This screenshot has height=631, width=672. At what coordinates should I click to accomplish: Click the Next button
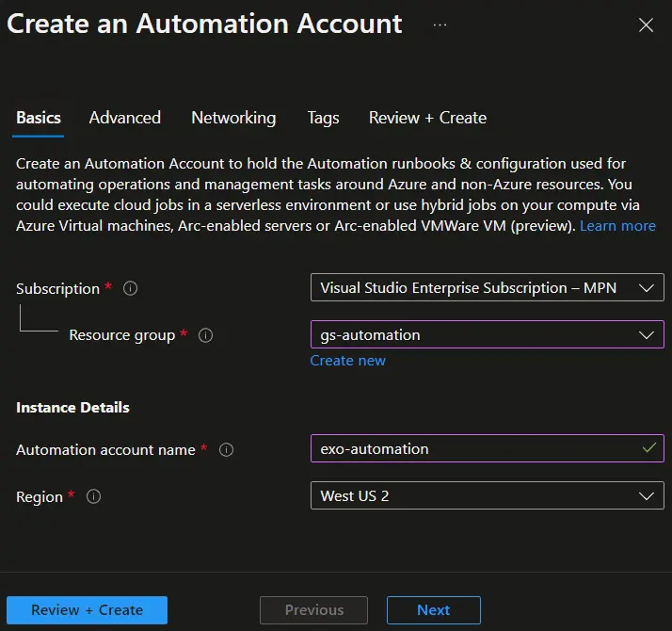point(433,610)
